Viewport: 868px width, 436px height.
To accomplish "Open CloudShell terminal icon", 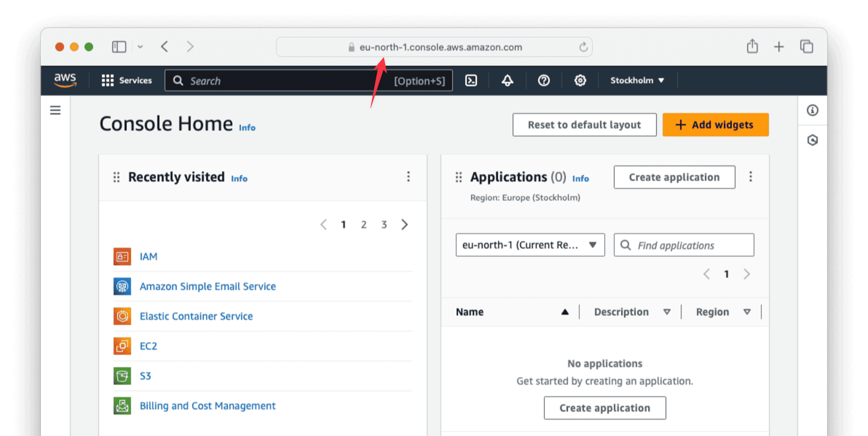I will 471,80.
